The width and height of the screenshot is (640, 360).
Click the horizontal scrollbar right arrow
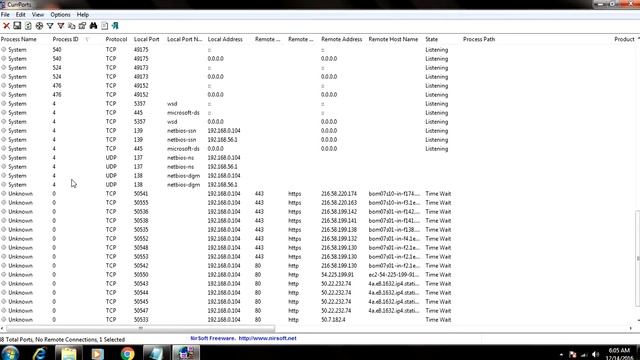pyautogui.click(x=631, y=328)
